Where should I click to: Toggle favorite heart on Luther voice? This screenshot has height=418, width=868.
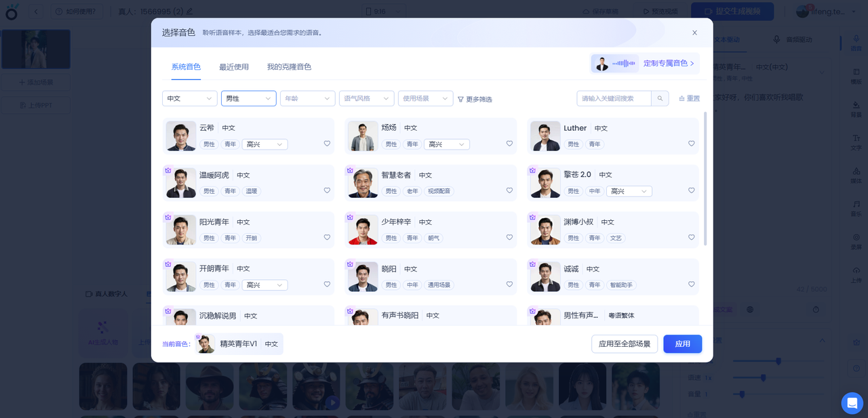692,144
